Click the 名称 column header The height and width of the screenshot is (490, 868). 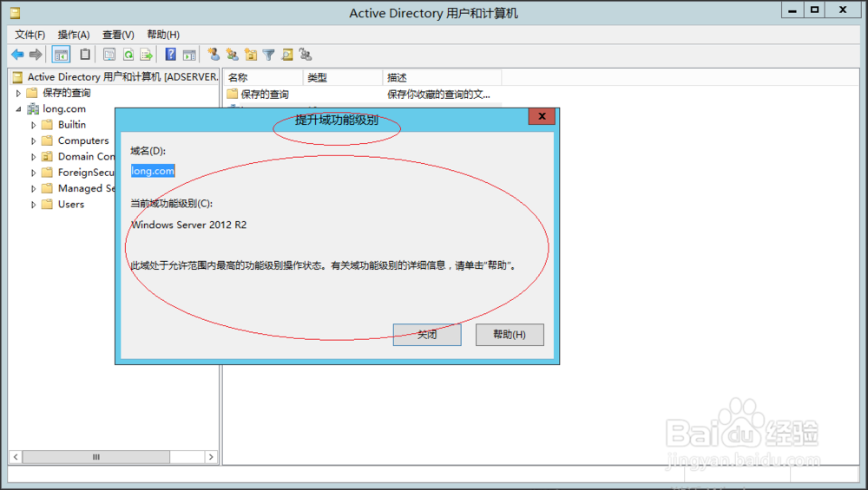[264, 77]
